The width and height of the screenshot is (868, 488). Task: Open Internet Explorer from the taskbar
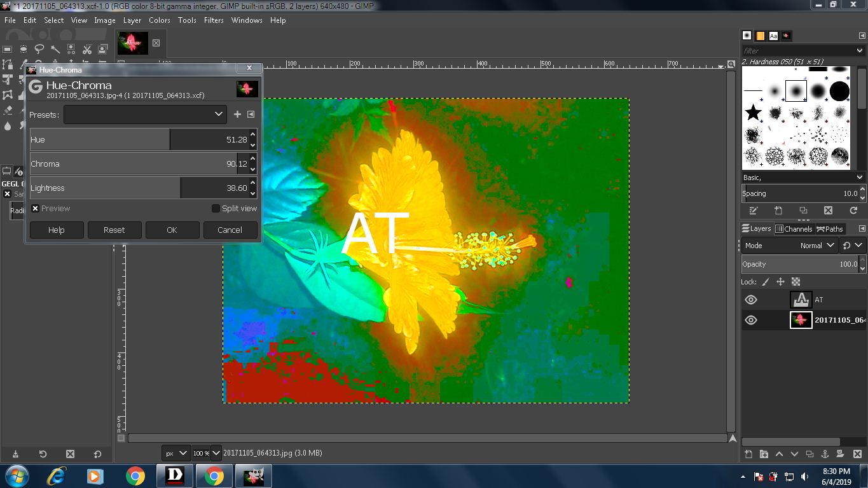pyautogui.click(x=57, y=475)
